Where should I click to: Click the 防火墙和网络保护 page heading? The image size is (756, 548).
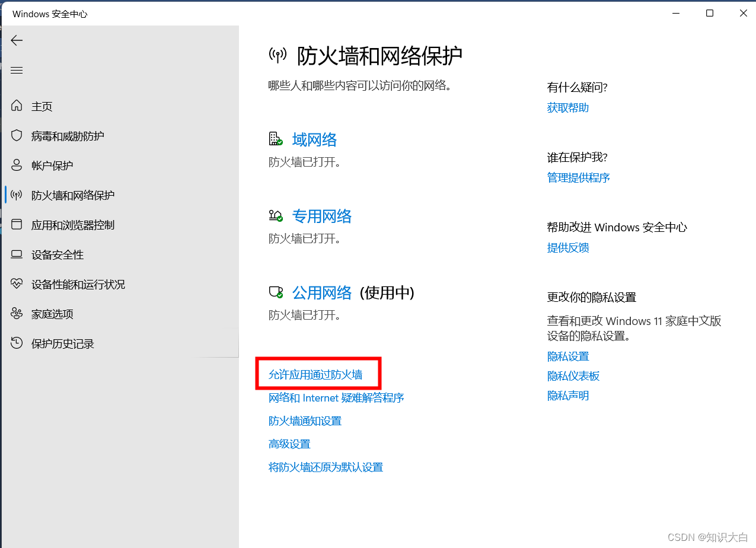pyautogui.click(x=379, y=56)
